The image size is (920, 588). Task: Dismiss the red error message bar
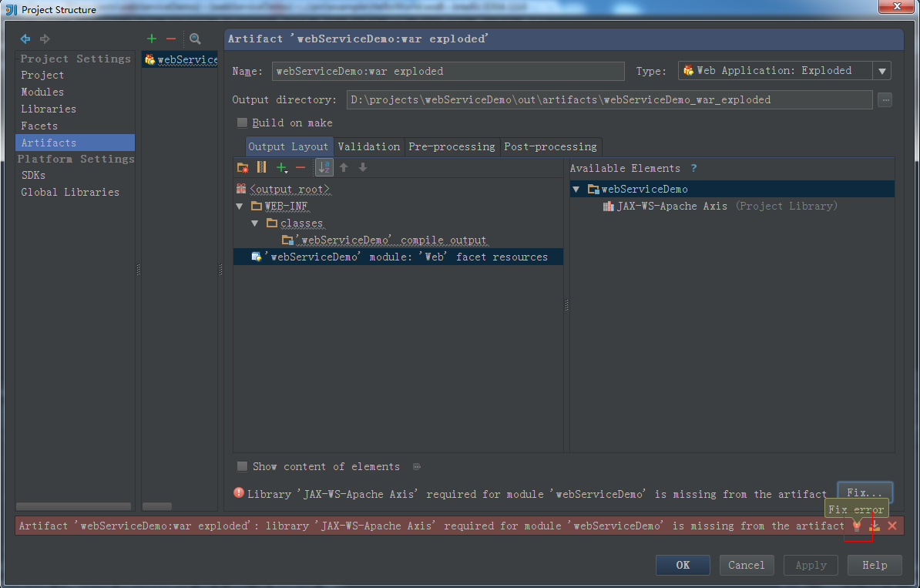tap(892, 526)
